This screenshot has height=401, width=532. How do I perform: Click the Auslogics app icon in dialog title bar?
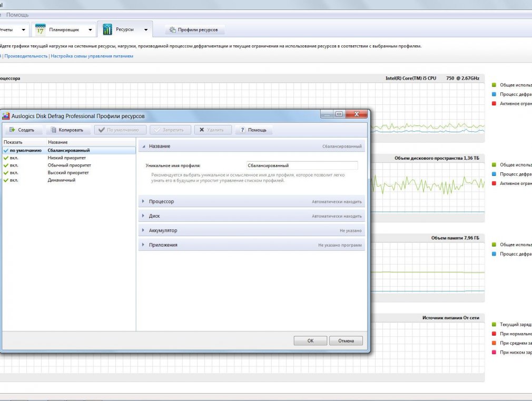(6, 116)
